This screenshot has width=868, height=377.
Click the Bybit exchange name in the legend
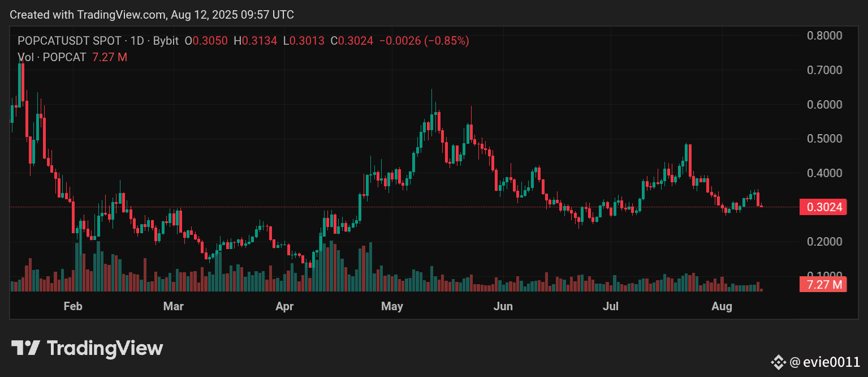coord(165,41)
